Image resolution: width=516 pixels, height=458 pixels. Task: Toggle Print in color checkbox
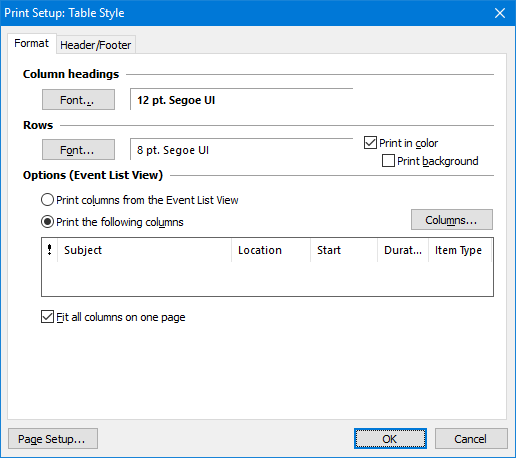click(x=370, y=143)
